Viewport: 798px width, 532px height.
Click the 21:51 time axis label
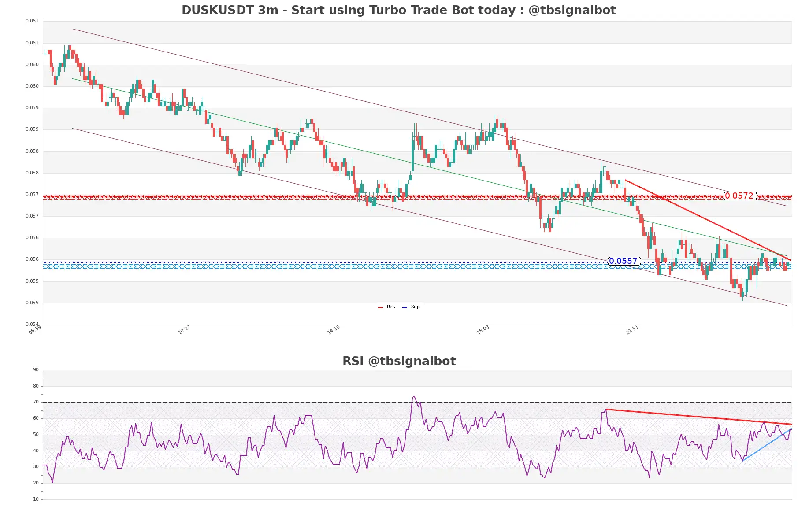[x=632, y=329]
